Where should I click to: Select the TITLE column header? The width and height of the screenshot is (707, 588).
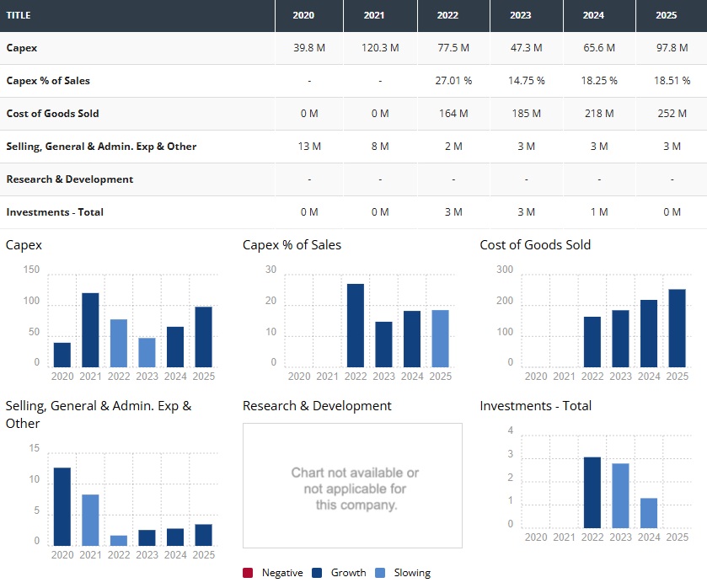(x=19, y=16)
